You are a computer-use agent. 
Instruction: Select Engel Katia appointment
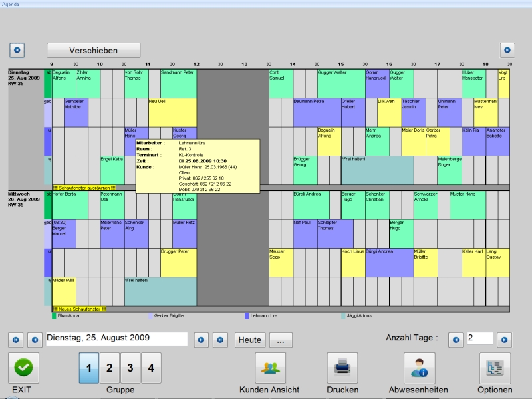(x=112, y=170)
